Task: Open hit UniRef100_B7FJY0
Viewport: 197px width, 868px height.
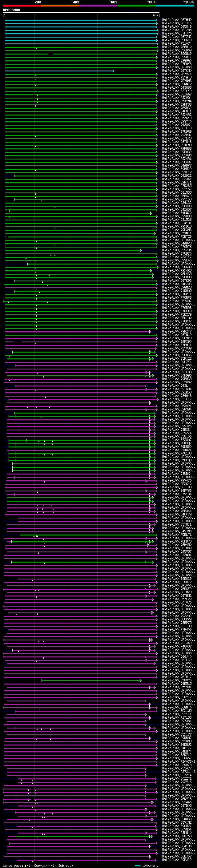Action: pyautogui.click(x=177, y=33)
